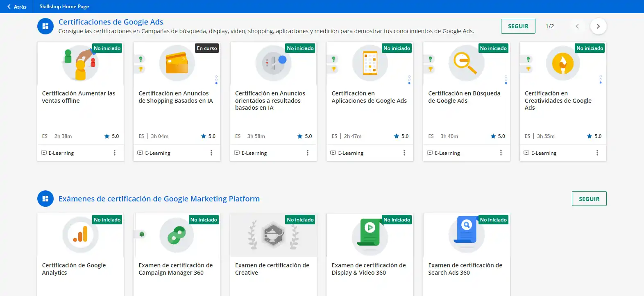This screenshot has height=296, width=644.
Task: Click the star rating on Creatividades card
Action: pyautogui.click(x=594, y=136)
